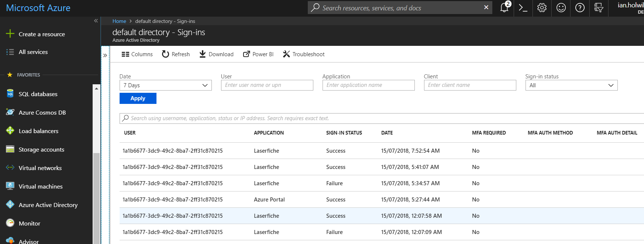Open the Azure Portal sign-in row

[382, 200]
